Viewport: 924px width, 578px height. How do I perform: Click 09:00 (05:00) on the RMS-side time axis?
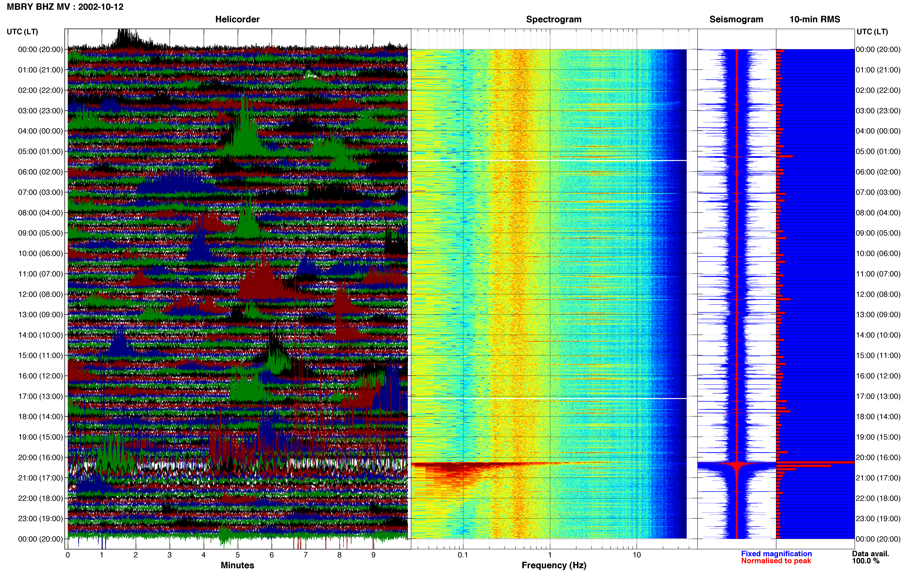pyautogui.click(x=878, y=233)
